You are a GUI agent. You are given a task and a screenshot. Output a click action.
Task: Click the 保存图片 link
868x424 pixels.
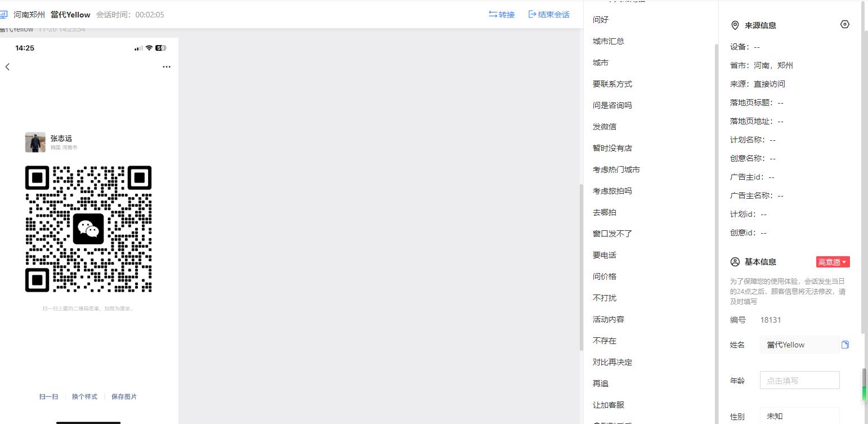tap(124, 397)
